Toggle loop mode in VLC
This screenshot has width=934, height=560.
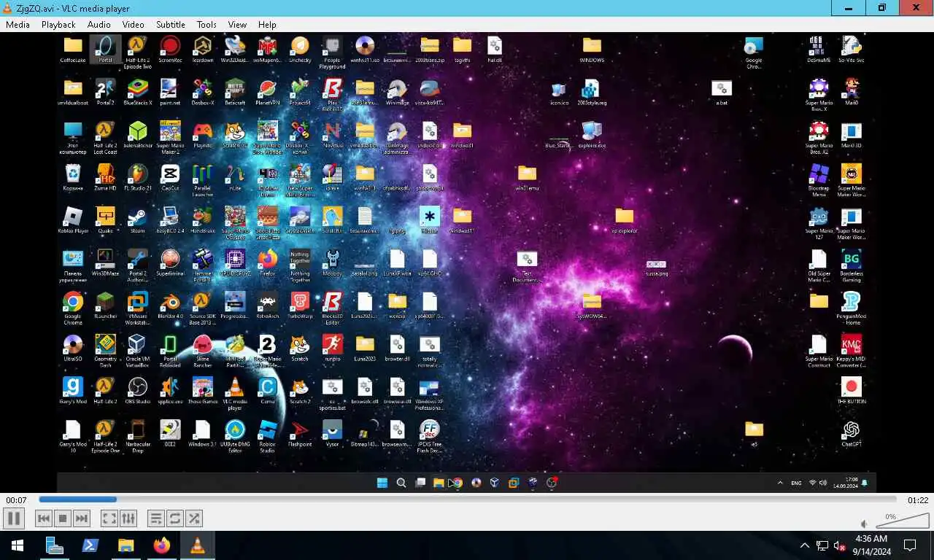tap(175, 518)
